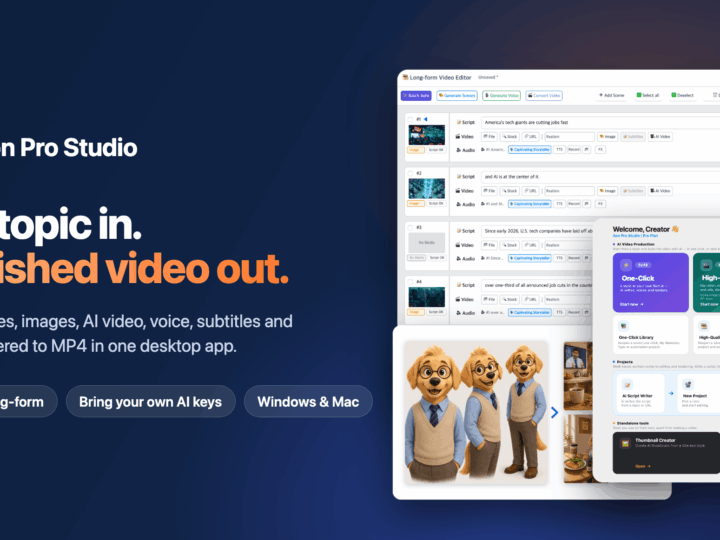
Task: Click the URL link button in scene #2
Action: tap(530, 191)
